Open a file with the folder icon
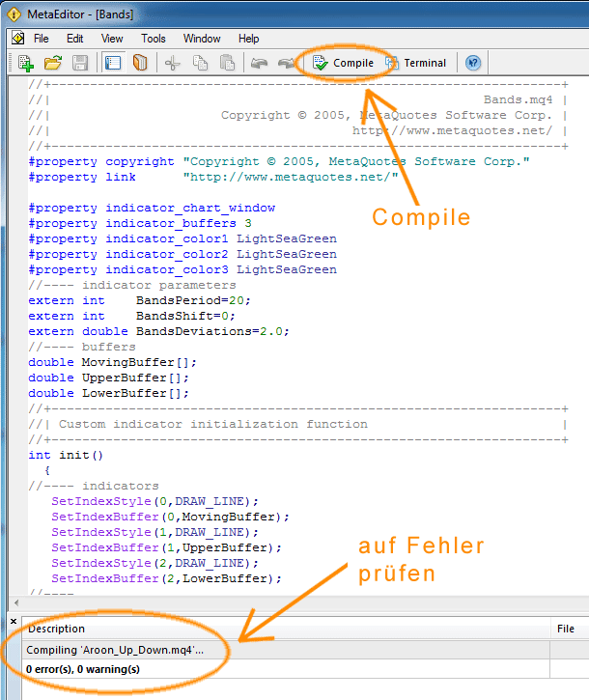The image size is (589, 700). coord(53,63)
